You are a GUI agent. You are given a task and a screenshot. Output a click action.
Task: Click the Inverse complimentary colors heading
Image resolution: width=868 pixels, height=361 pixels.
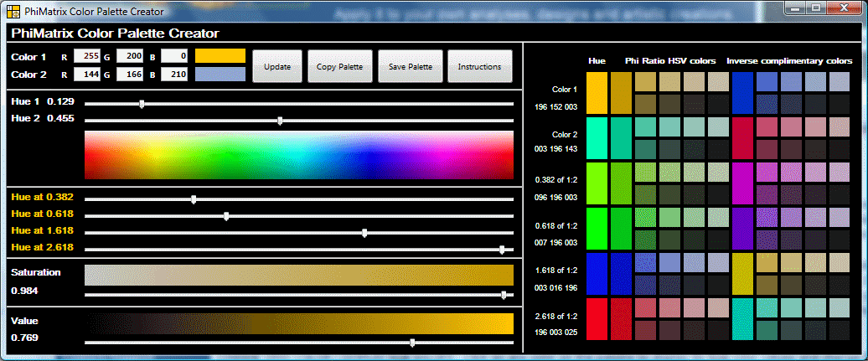point(789,60)
